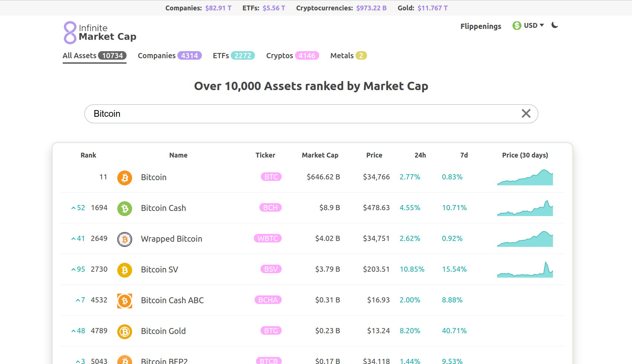
Task: Click the Bitcoin SV coin icon
Action: point(124,270)
